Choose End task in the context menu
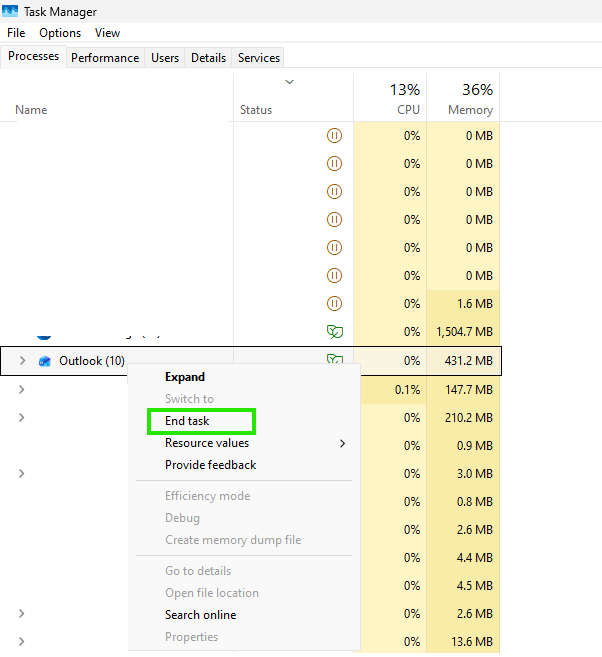The image size is (602, 657). coord(187,421)
